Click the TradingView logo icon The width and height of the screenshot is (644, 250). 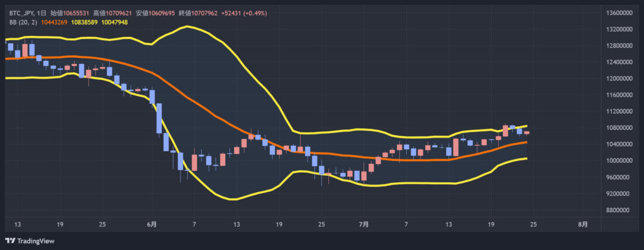[10, 241]
